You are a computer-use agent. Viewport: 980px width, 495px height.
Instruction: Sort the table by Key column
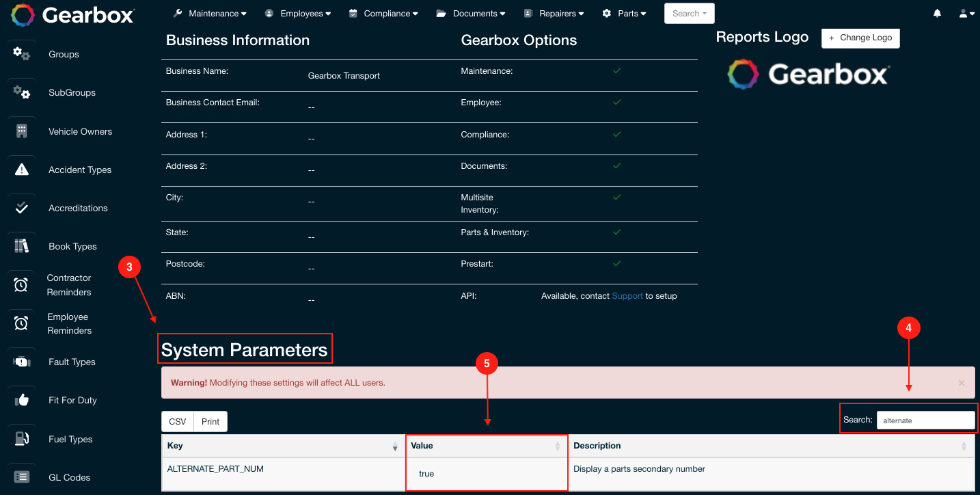coord(283,446)
